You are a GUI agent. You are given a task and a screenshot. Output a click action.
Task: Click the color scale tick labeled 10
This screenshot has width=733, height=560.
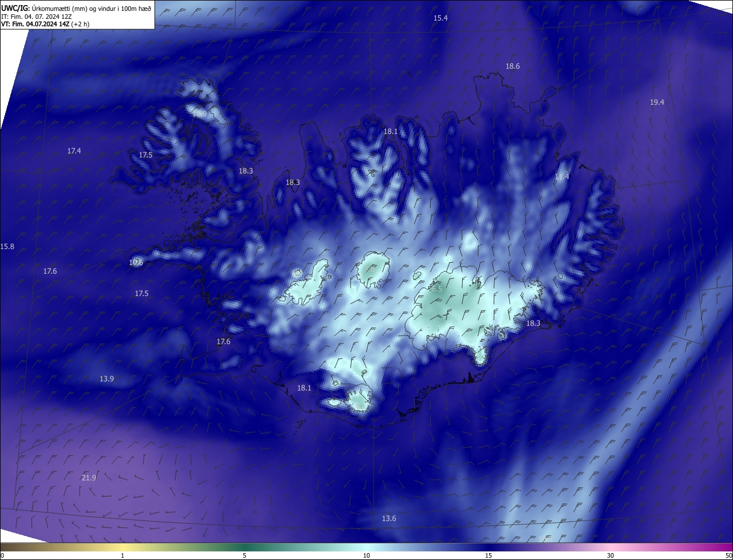366,555
